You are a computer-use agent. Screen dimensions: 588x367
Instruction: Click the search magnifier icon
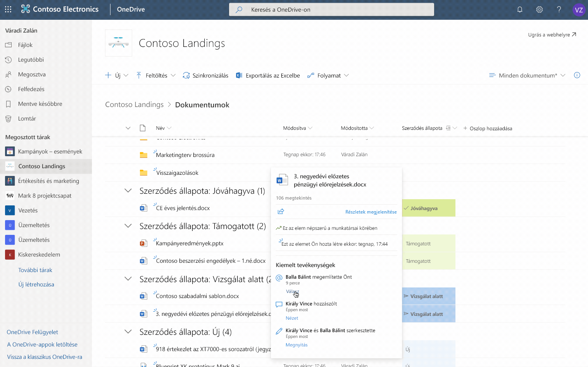click(x=239, y=10)
